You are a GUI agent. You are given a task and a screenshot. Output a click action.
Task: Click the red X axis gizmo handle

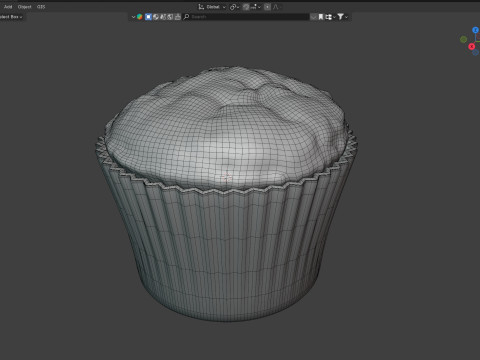[471, 46]
